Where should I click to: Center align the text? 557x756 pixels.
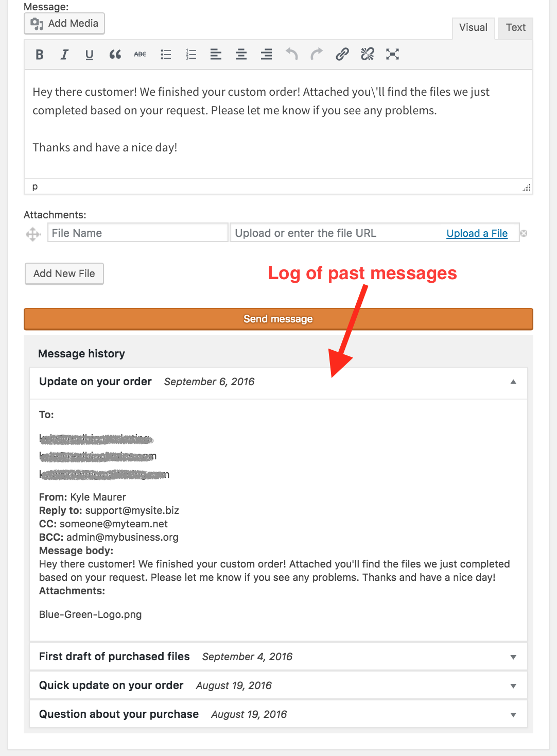coord(241,55)
